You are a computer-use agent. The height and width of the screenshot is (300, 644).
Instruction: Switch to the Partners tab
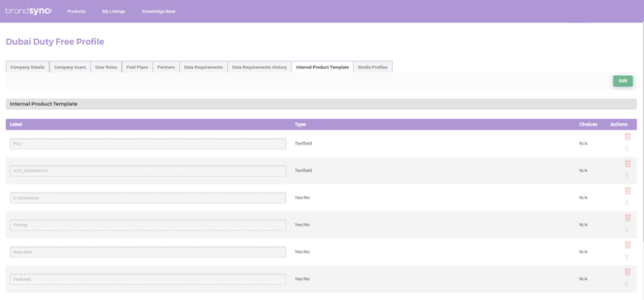tap(166, 67)
